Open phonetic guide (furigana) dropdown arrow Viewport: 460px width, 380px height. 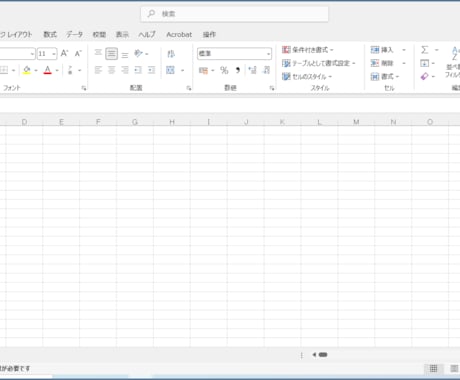(x=80, y=70)
